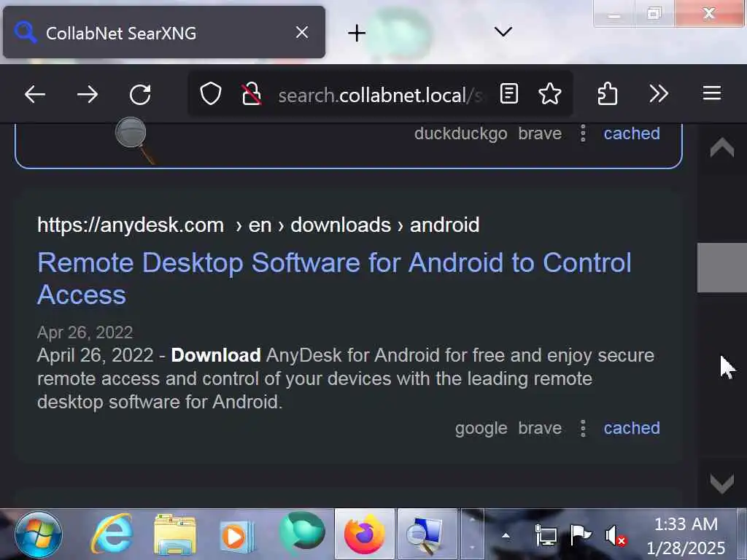Close the CollabNet SearXNG tab

(302, 32)
